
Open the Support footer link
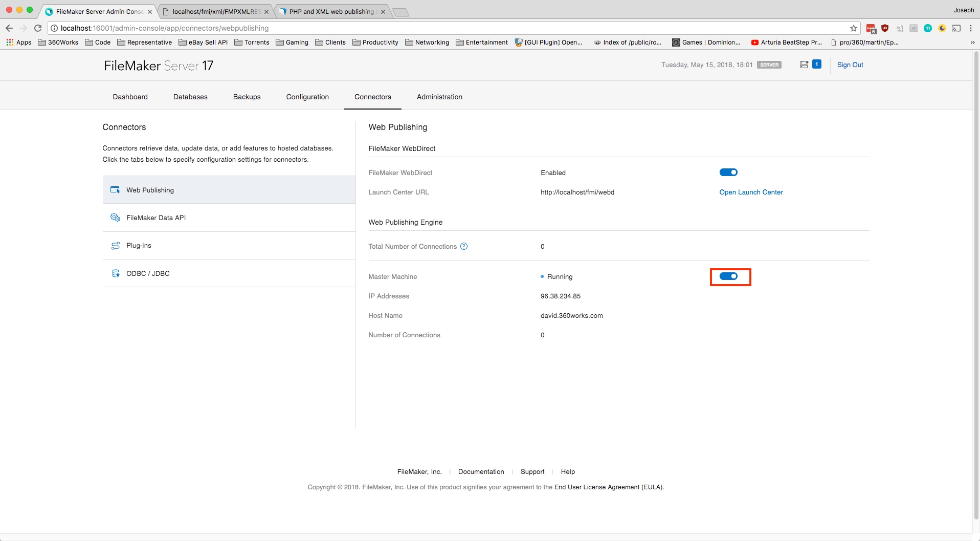pyautogui.click(x=532, y=471)
